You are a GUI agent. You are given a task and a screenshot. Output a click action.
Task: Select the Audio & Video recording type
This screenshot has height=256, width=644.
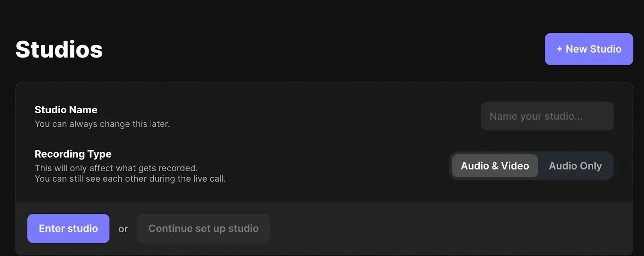pyautogui.click(x=495, y=166)
